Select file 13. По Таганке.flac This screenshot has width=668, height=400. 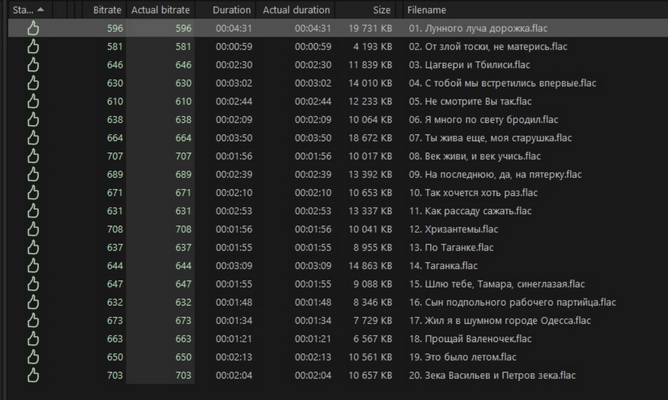click(451, 247)
